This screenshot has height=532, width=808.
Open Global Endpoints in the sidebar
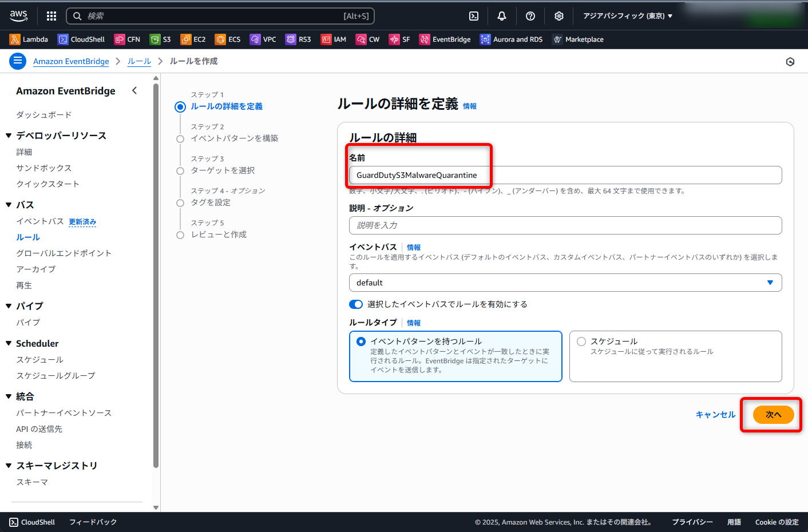click(x=64, y=253)
